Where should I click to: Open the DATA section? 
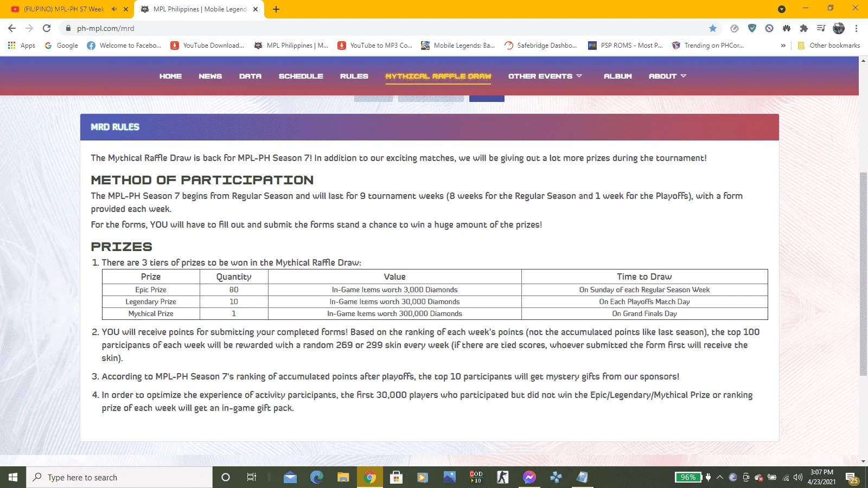250,76
